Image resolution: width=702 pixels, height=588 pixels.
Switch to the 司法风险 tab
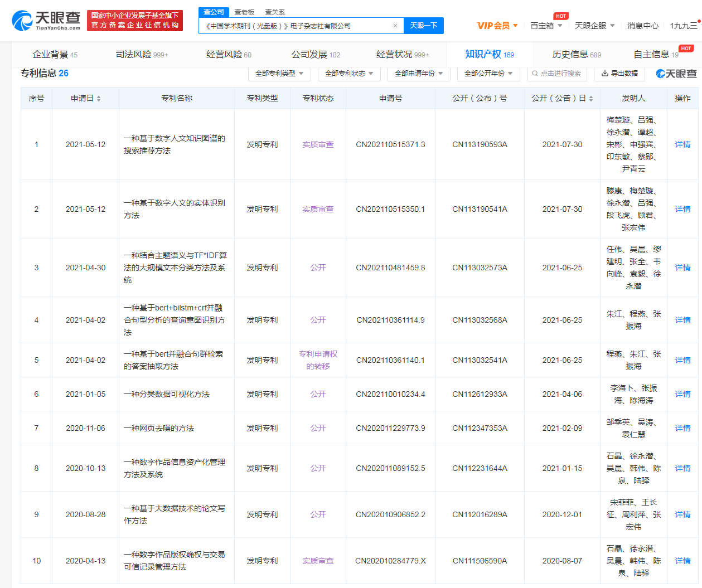click(x=142, y=55)
